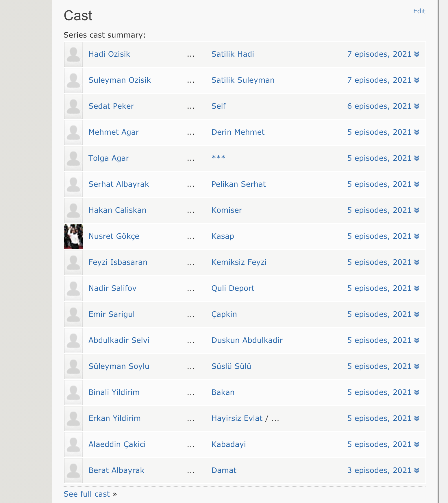Open Suleyman Ozisik's actor page
Screen dimensions: 448x503
(x=119, y=80)
